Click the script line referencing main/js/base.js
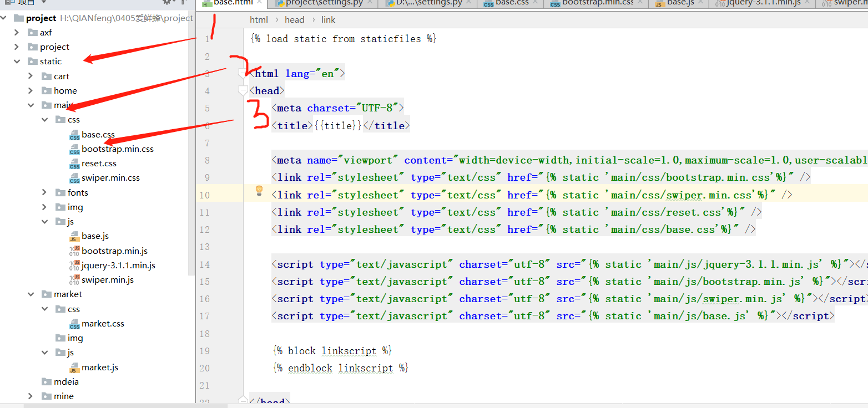The height and width of the screenshot is (408, 868). [x=553, y=316]
